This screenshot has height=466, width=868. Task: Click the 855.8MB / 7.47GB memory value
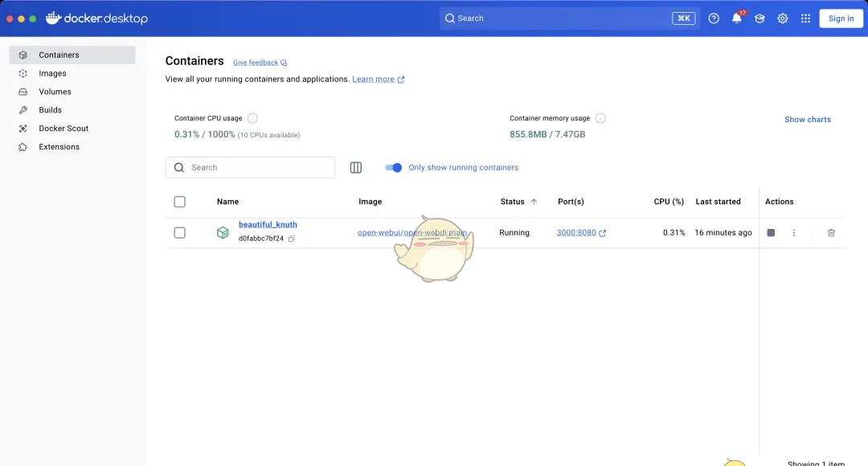(547, 134)
